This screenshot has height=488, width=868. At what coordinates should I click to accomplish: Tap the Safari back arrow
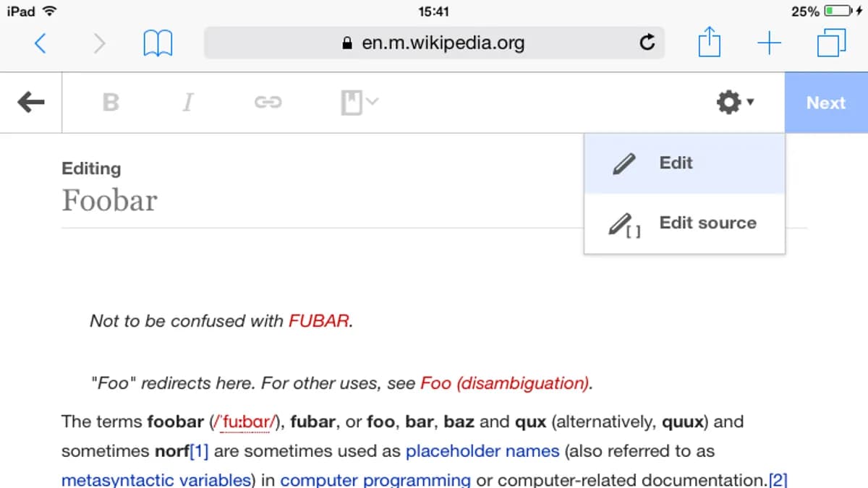(41, 43)
